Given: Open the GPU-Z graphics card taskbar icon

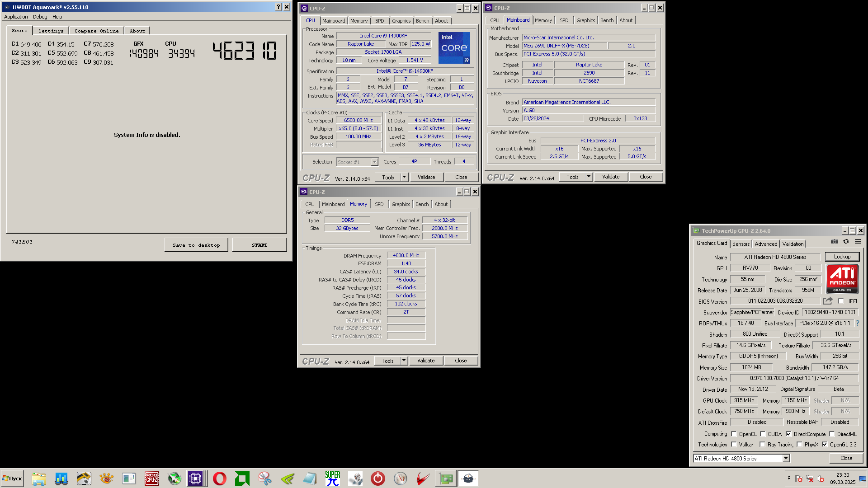Looking at the screenshot, I should pyautogui.click(x=446, y=479).
